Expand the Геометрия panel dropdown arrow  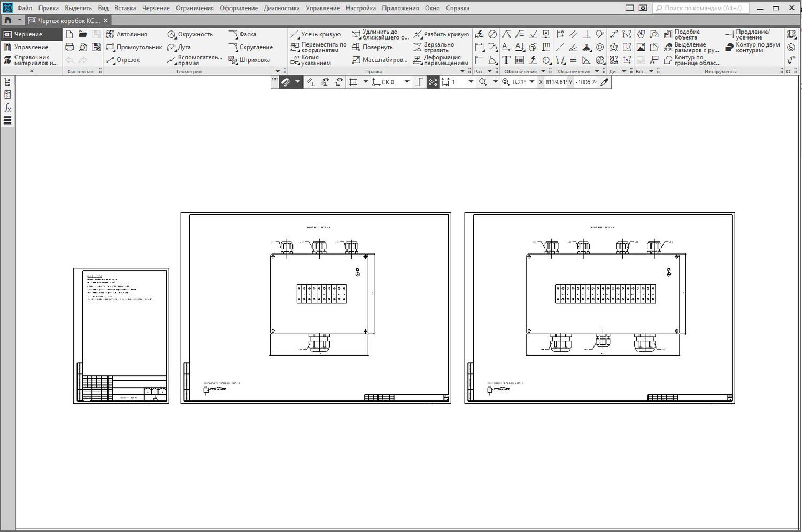click(x=277, y=71)
